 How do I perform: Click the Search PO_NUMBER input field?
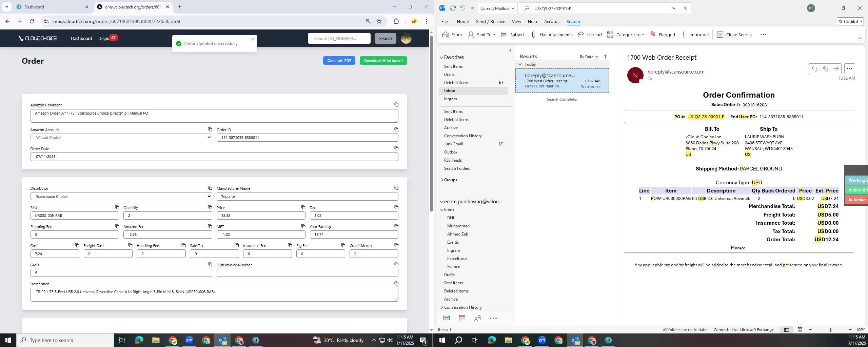tap(339, 38)
